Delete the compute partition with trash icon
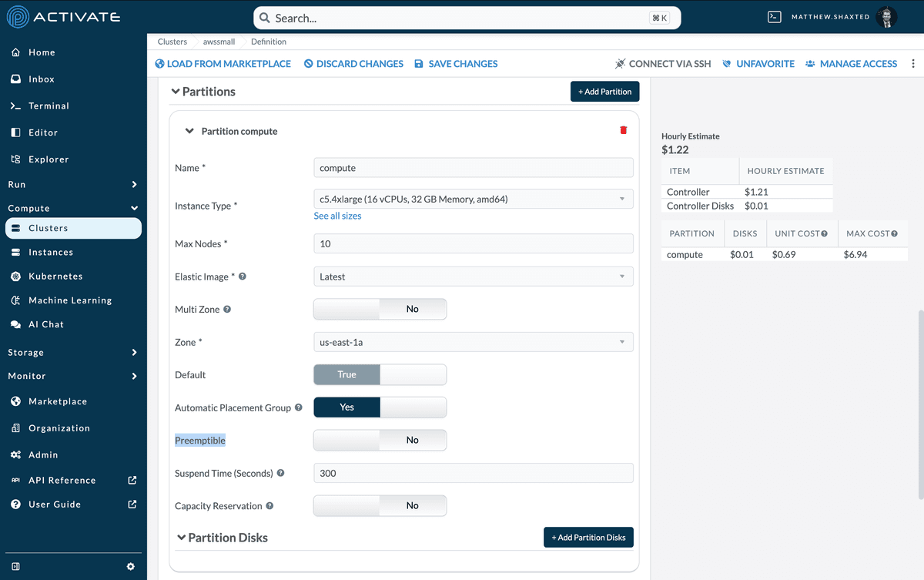Screen dimensions: 924x580 623,131
